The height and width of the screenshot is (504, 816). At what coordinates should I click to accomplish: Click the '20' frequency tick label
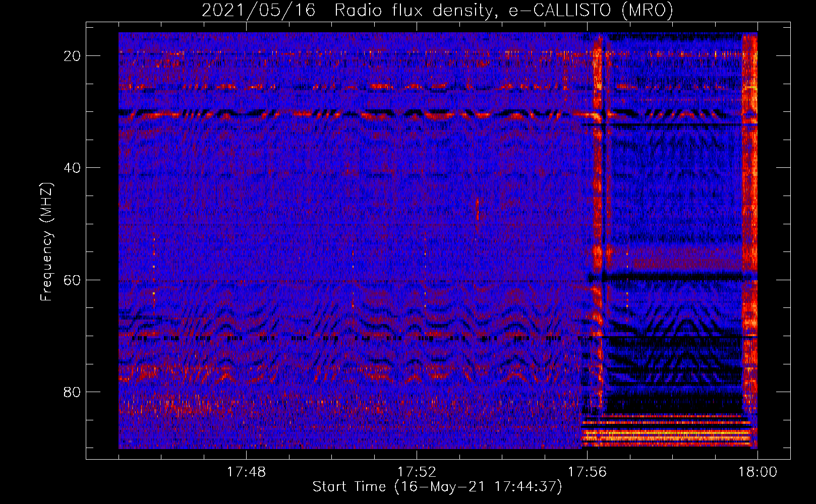click(73, 55)
